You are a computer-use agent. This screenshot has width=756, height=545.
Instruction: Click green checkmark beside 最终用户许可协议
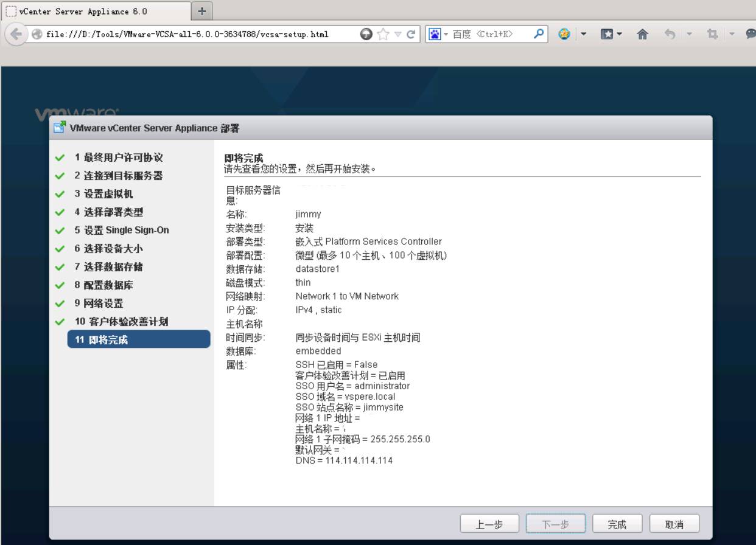[x=60, y=158]
